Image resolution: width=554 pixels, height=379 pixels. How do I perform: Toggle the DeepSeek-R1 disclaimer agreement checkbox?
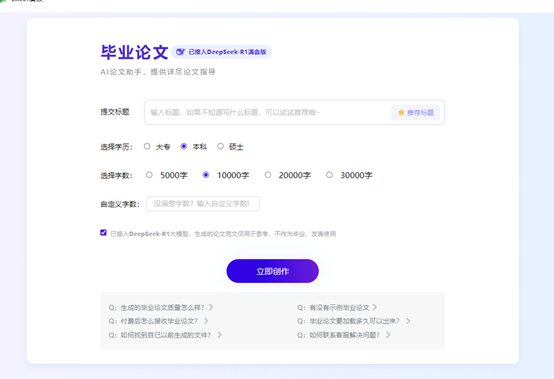point(103,232)
